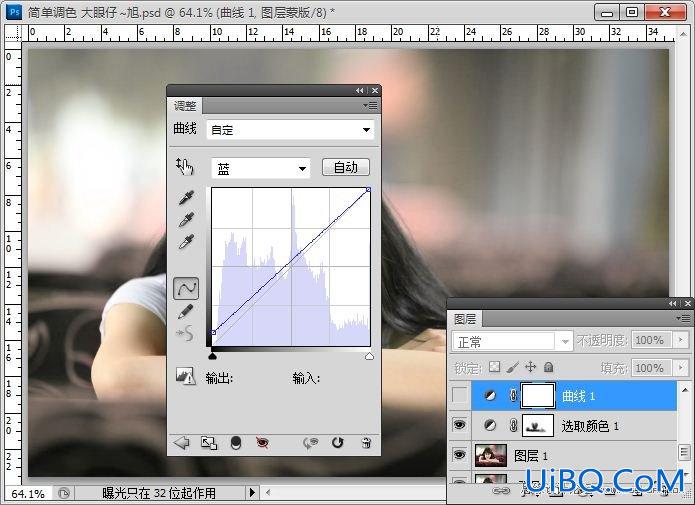Select the on-image curve adjustment hand tool
The height and width of the screenshot is (505, 695).
point(185,167)
